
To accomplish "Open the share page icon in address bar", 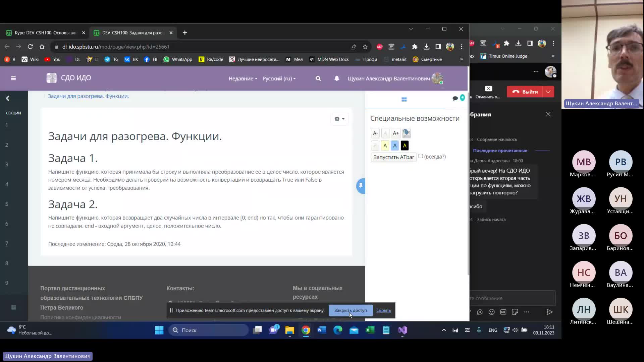I will click(353, 47).
